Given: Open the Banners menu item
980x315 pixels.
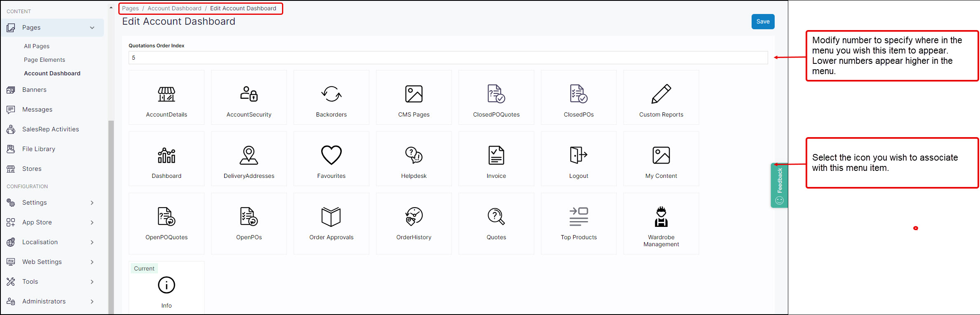Looking at the screenshot, I should point(34,90).
